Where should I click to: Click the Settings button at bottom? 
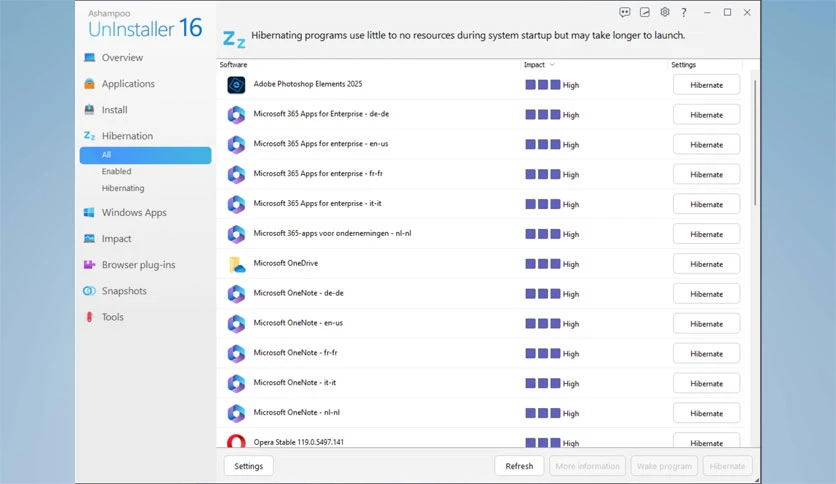[x=248, y=466]
